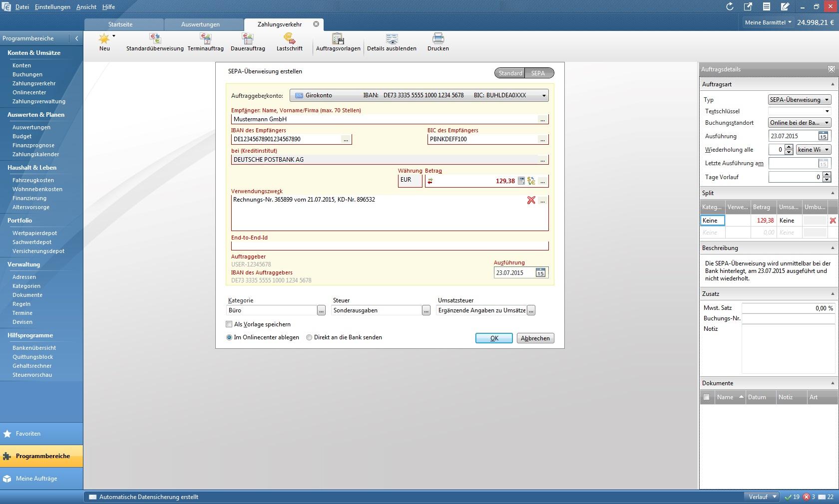Open the Buchungsstandort dropdown

click(827, 123)
